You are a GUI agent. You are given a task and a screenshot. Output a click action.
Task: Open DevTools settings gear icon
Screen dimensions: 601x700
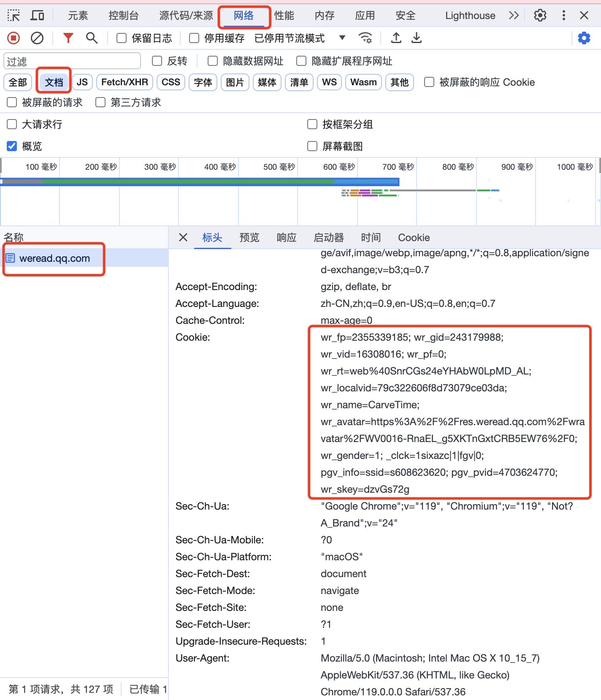(540, 16)
